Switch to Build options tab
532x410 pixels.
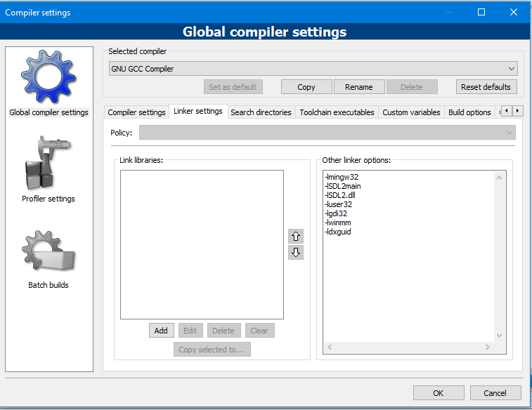pyautogui.click(x=469, y=112)
